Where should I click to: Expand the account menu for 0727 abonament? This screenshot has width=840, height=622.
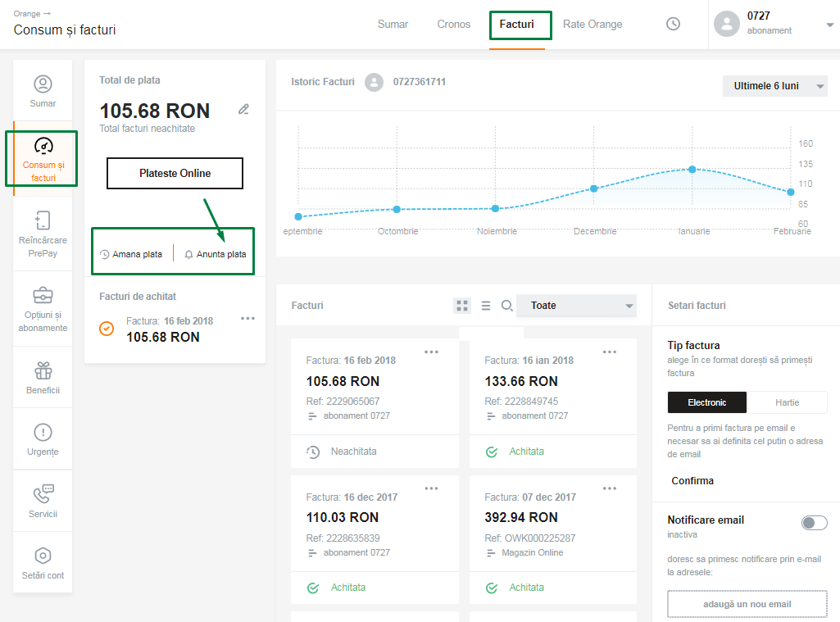coord(829,25)
